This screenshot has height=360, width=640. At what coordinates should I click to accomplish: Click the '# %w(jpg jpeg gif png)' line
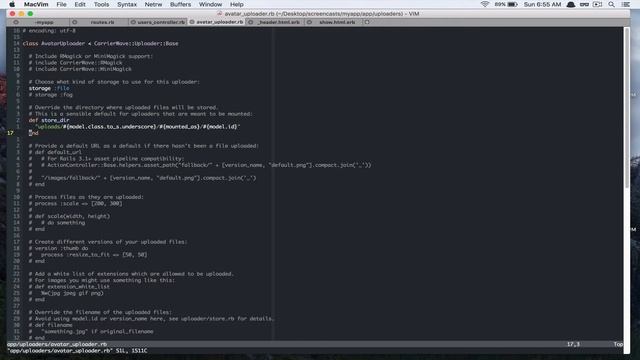coord(66,293)
